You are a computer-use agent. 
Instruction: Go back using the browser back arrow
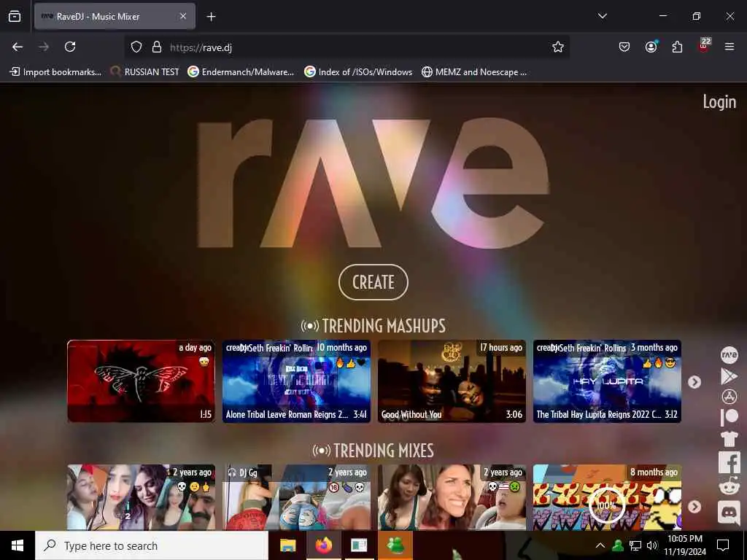[x=18, y=47]
